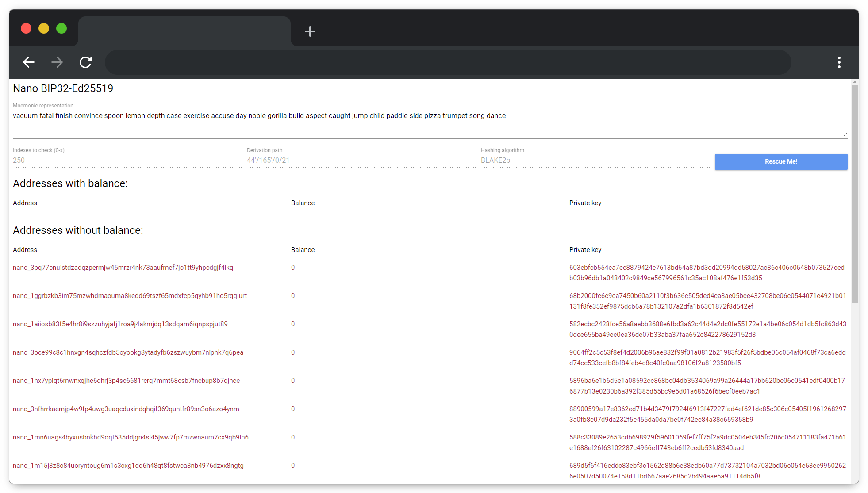Click the page vertical scrollbar thumb
Viewport: 868px width, 493px height.
coord(855,195)
